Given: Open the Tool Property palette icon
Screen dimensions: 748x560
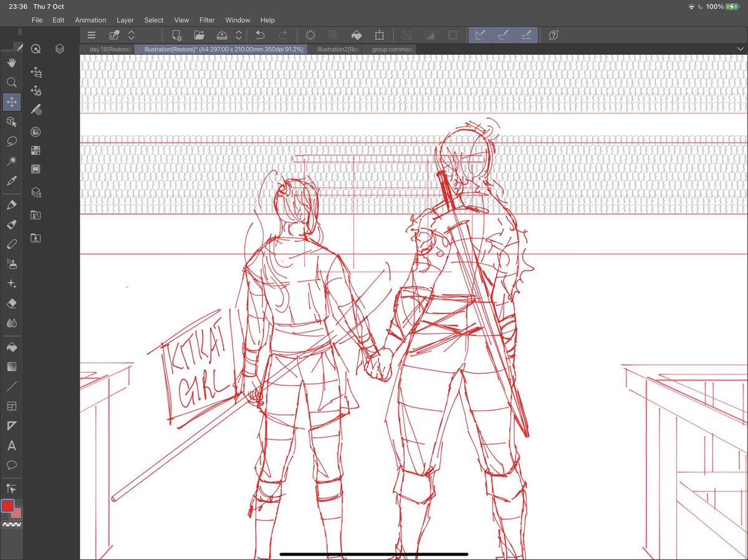Looking at the screenshot, I should click(36, 91).
